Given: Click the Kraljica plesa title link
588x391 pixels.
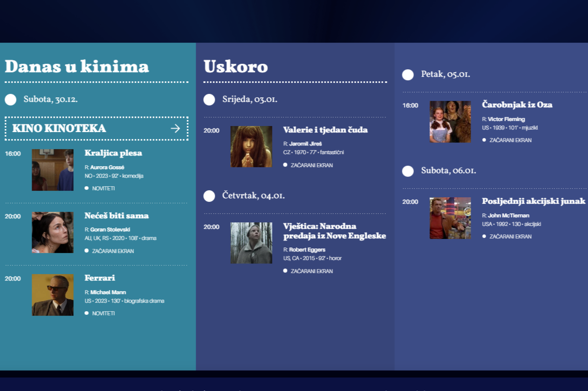Looking at the screenshot, I should click(113, 153).
